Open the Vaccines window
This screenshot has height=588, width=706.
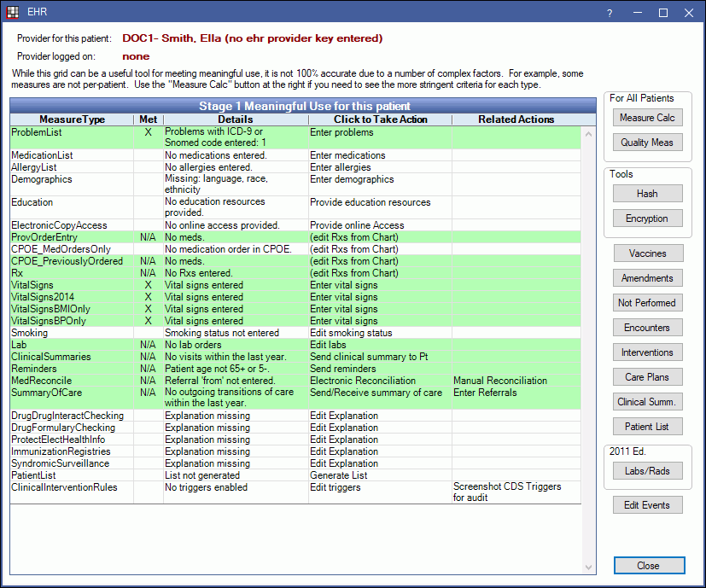[x=647, y=253]
